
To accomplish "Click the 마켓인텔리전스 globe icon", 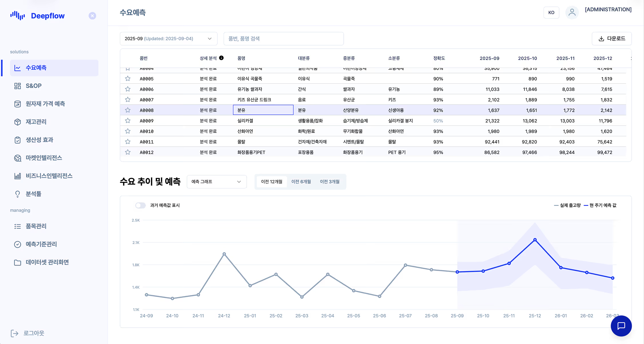I will [17, 158].
